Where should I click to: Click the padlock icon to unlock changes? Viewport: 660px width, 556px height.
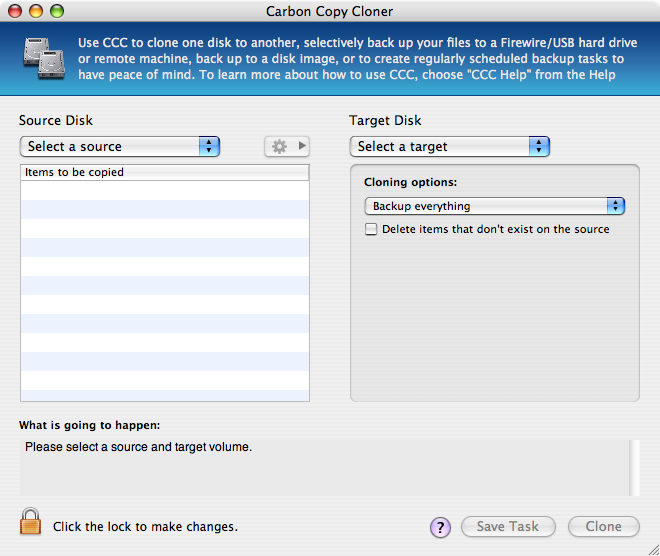(x=31, y=522)
